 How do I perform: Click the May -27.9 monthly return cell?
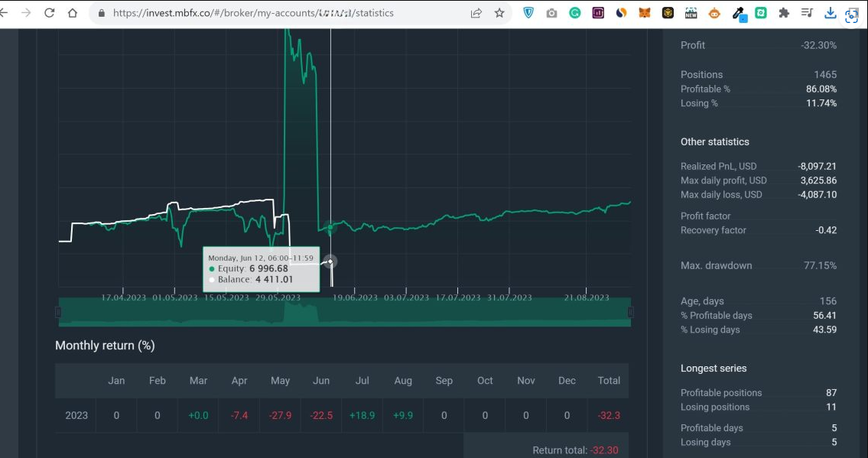coord(280,415)
